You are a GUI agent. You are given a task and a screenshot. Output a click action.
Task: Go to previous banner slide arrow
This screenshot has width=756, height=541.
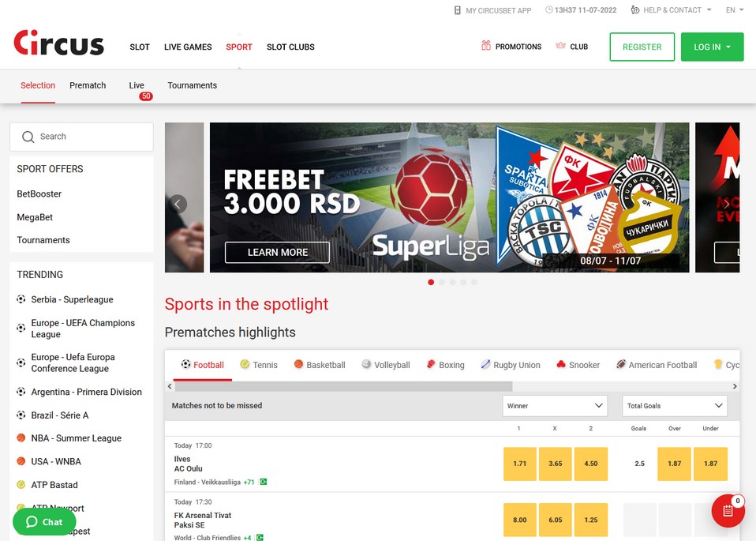178,204
